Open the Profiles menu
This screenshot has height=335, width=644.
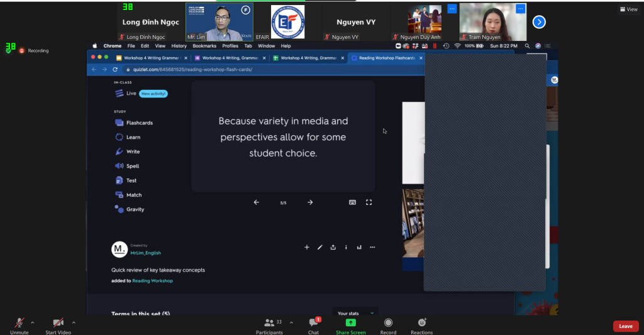click(x=230, y=46)
